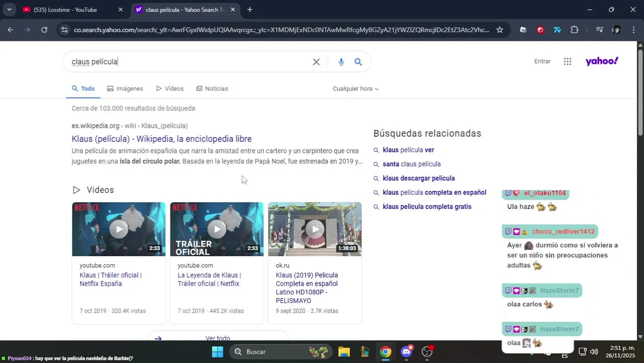Search related: klaus película ver
Image resolution: width=644 pixels, height=363 pixels.
coord(408,150)
